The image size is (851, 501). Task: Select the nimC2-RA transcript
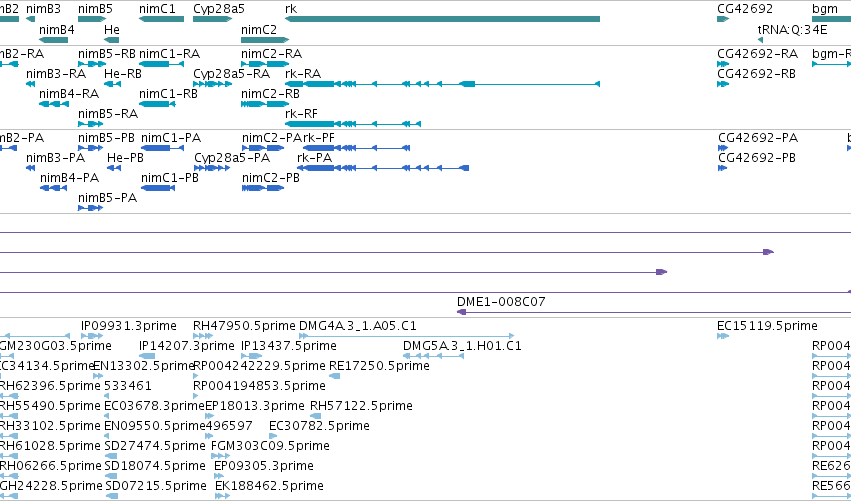pos(265,64)
